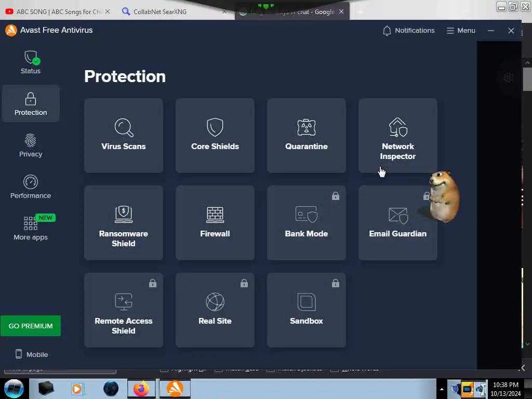
Task: Click the Avast logo in title bar
Action: 11,30
